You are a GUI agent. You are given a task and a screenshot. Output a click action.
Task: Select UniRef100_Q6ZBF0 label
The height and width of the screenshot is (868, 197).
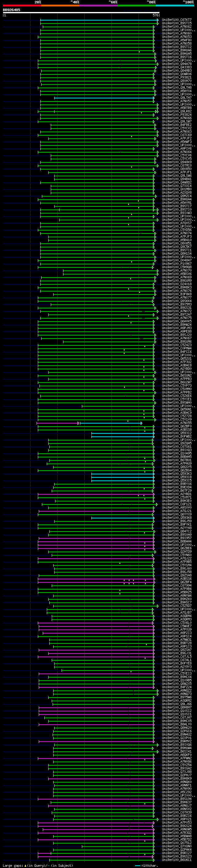coord(177,426)
